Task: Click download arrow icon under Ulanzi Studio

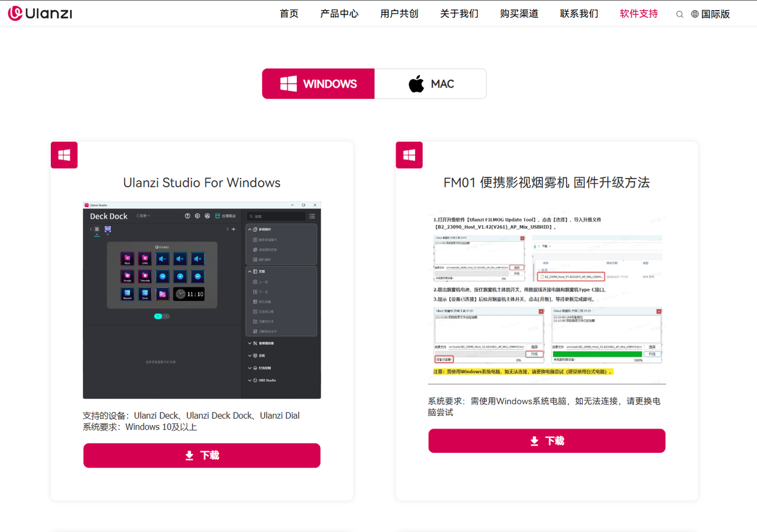Action: [x=189, y=456]
